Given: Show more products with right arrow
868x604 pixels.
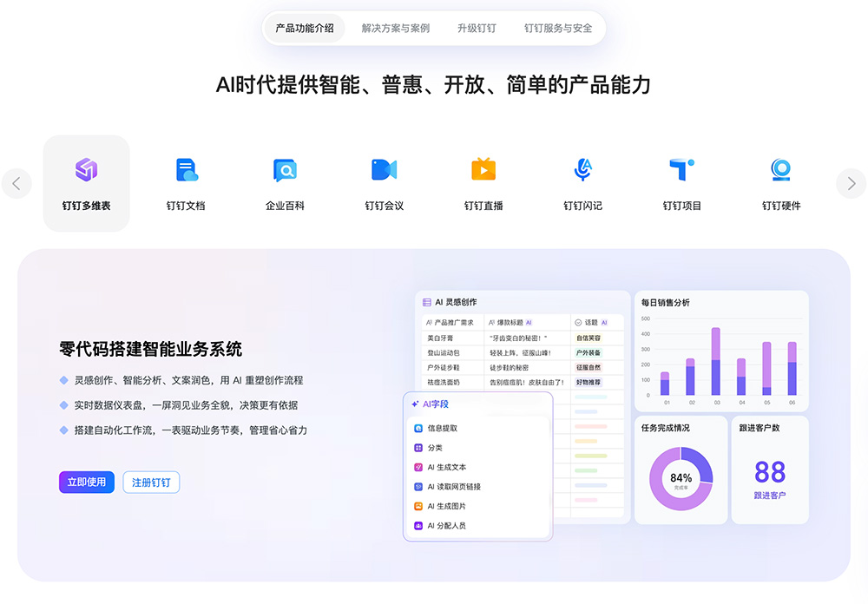Looking at the screenshot, I should [x=852, y=183].
